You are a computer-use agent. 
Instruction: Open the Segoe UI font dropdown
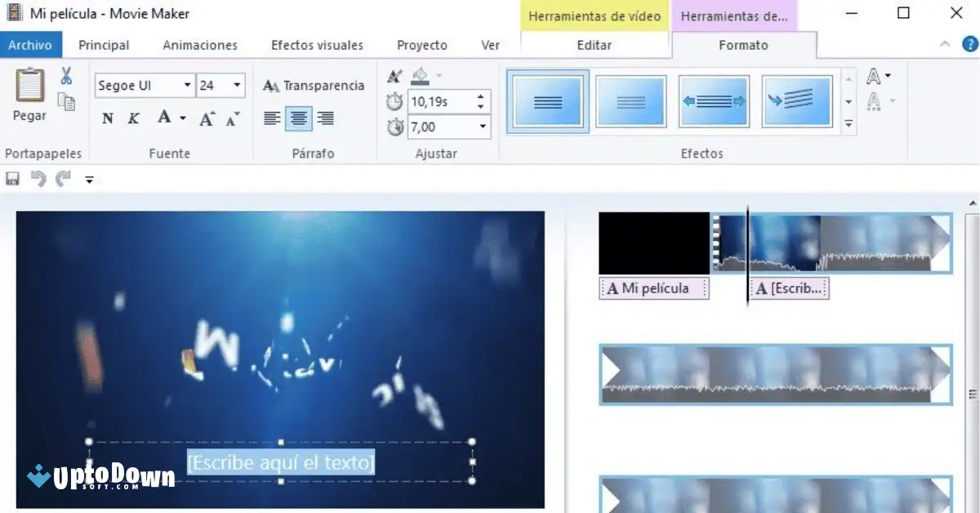(x=187, y=85)
